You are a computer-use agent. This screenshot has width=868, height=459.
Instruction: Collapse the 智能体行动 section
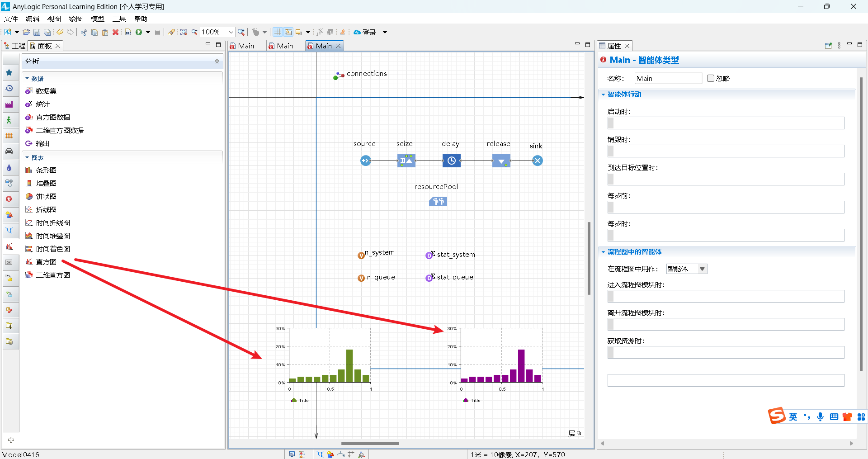coord(603,95)
